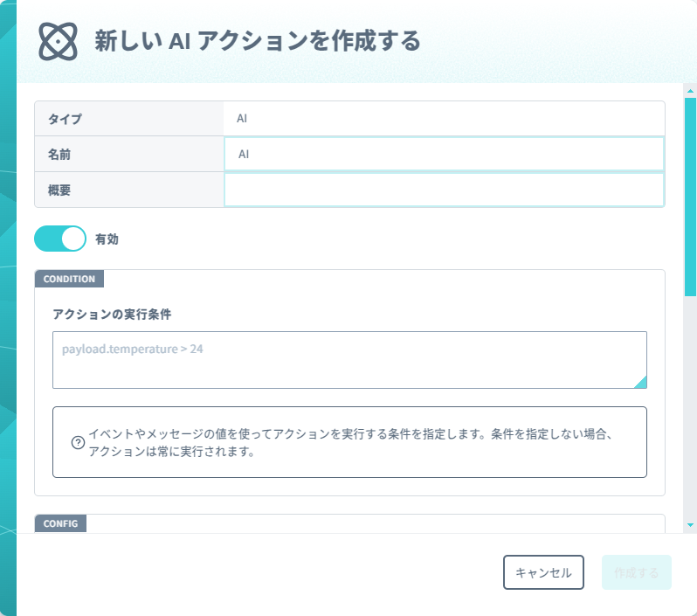Click the scrollbar track below the thumb
Screen dimensions: 697x616
pyautogui.click(x=690, y=407)
